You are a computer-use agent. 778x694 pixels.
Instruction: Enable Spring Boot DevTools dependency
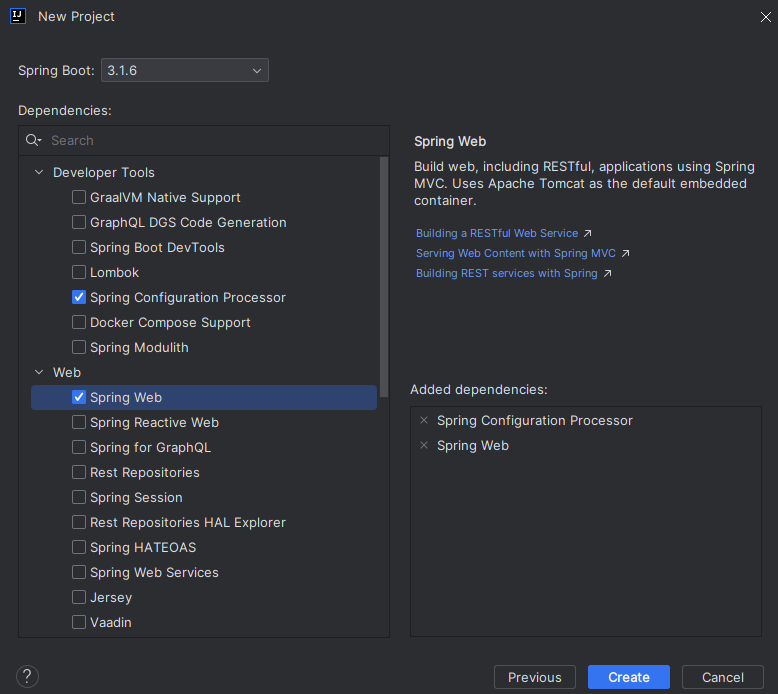point(79,247)
